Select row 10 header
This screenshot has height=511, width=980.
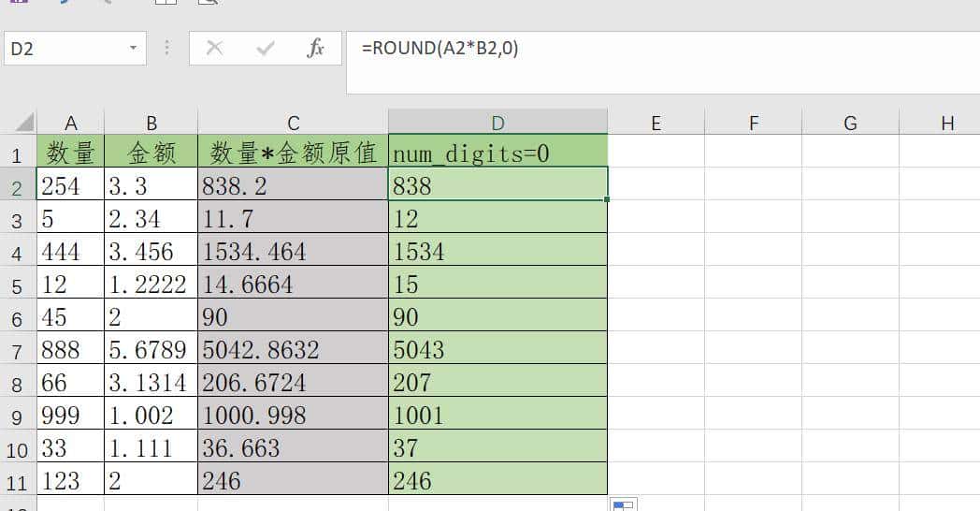[x=18, y=445]
